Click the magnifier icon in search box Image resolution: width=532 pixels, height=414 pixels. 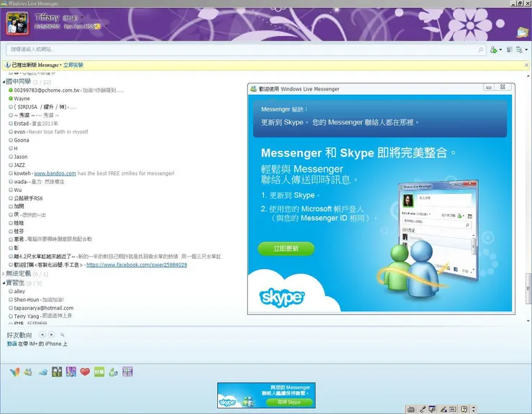click(x=480, y=50)
